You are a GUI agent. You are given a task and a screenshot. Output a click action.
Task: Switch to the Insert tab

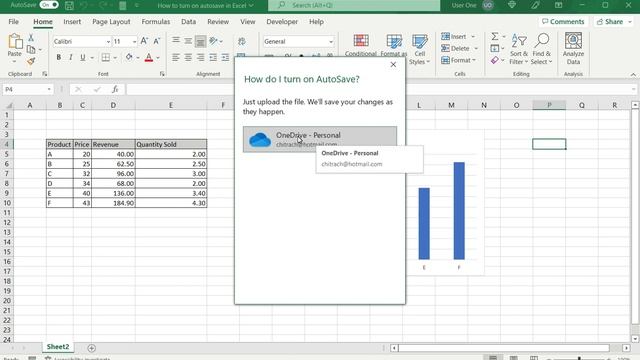pyautogui.click(x=72, y=22)
